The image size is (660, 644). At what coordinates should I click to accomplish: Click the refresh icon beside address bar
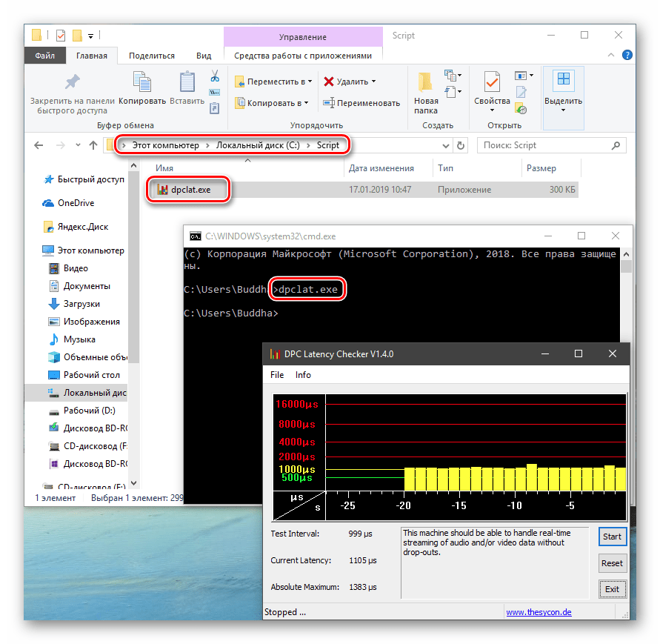click(x=461, y=145)
